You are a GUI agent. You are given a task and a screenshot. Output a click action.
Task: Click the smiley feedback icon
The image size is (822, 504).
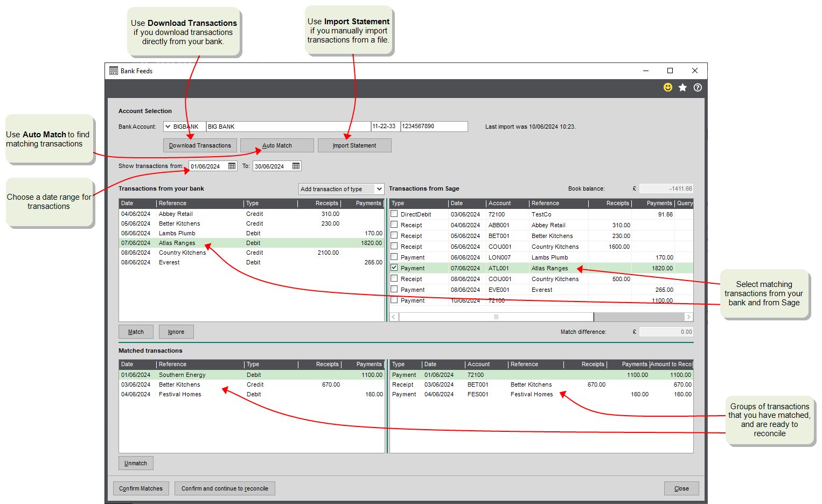[668, 87]
